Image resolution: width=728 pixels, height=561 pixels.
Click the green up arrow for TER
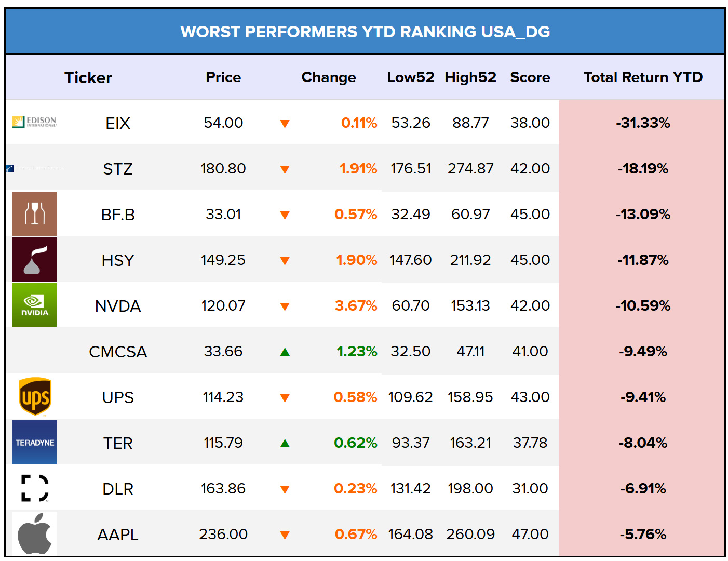pos(285,443)
